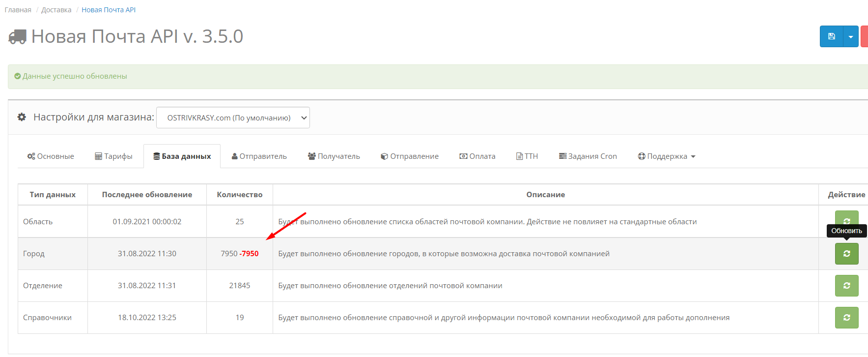Expand the Поддержка dropdown tab

tap(666, 156)
